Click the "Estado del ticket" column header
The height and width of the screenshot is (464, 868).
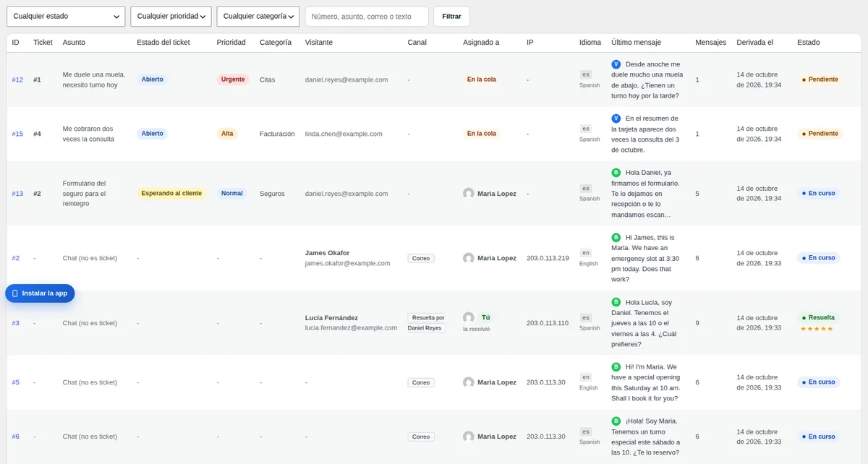click(163, 43)
